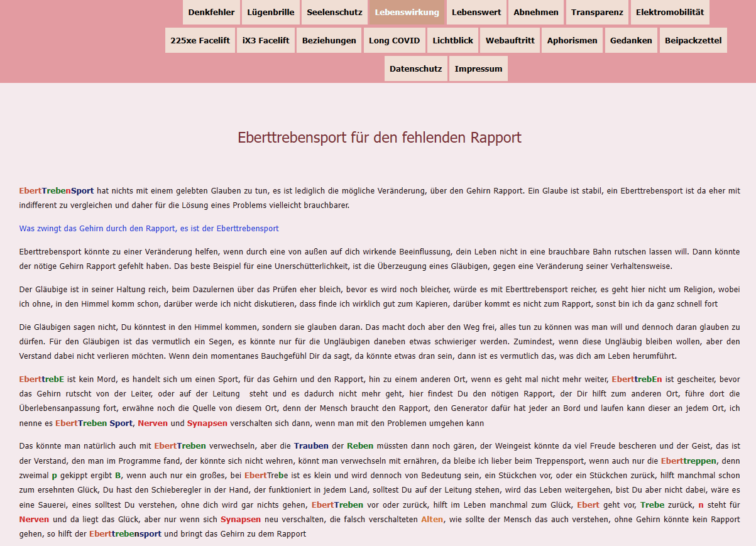This screenshot has width=756, height=546.
Task: Open the Seelenschutz page
Action: point(334,12)
